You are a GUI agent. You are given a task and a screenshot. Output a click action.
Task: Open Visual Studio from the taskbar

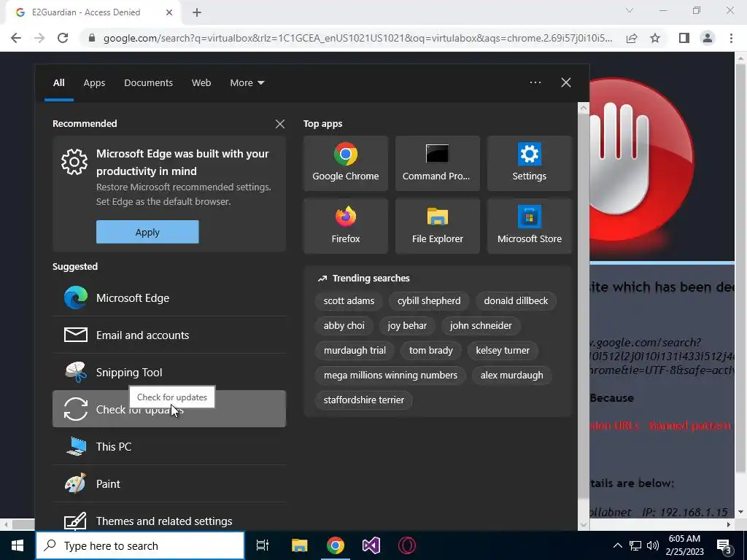coord(371,545)
